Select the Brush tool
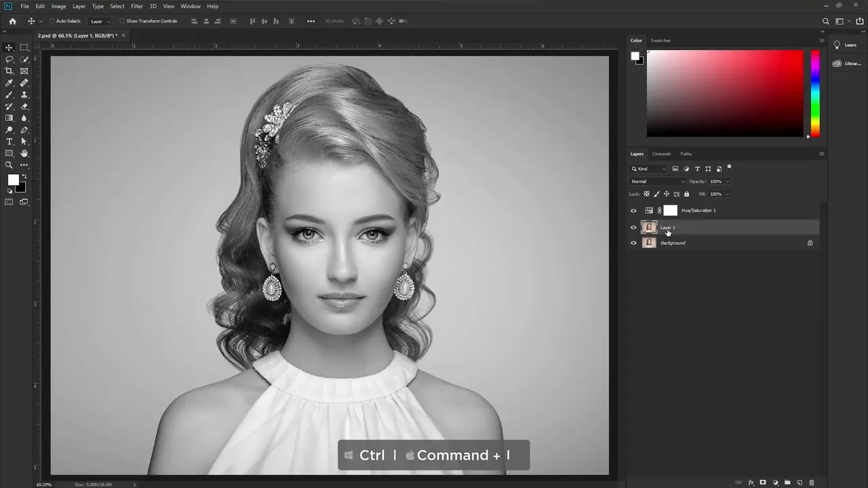868x488 pixels. pyautogui.click(x=9, y=94)
